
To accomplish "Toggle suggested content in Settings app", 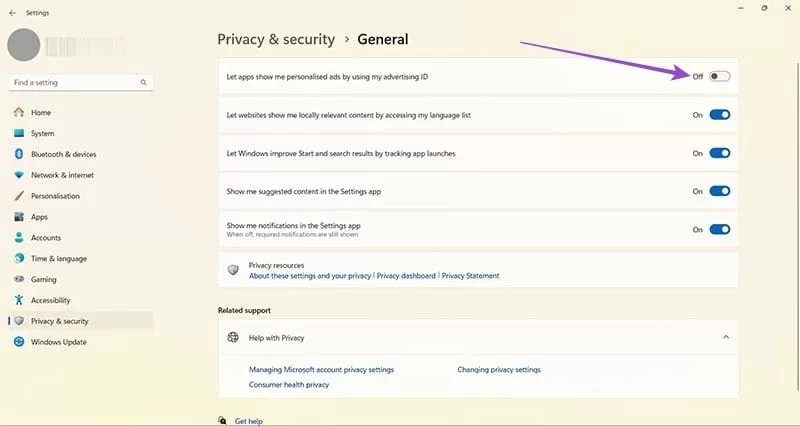I will click(720, 191).
